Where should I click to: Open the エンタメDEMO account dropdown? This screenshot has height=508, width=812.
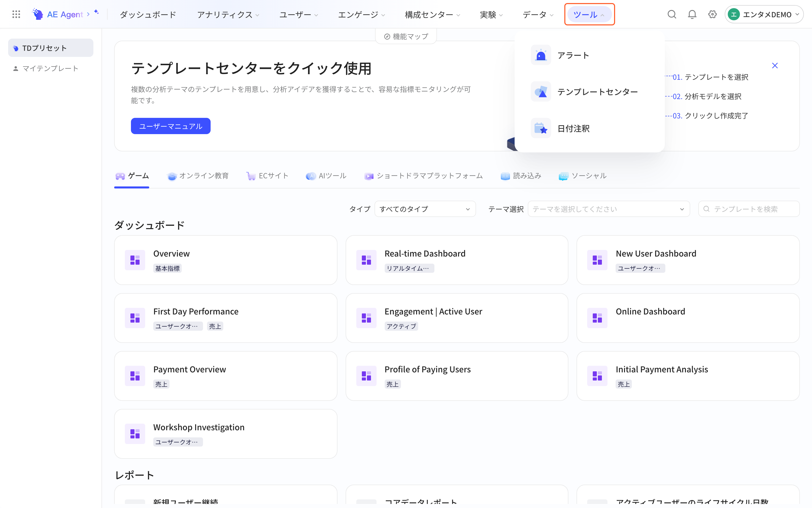764,14
